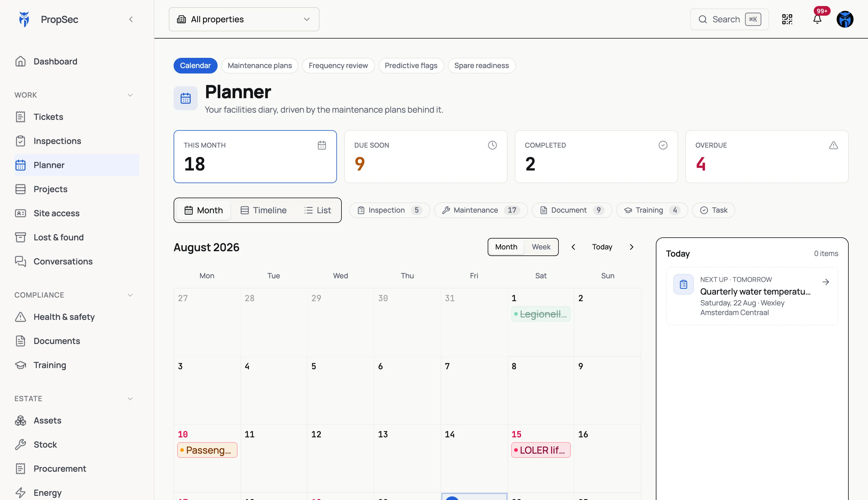Open Training in the sidebar
868x500 pixels.
pos(77,365)
